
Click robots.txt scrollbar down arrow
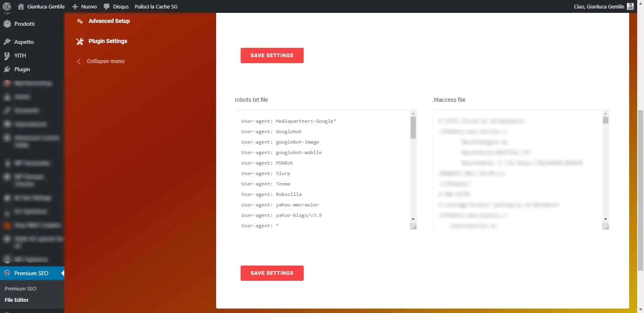click(x=413, y=219)
